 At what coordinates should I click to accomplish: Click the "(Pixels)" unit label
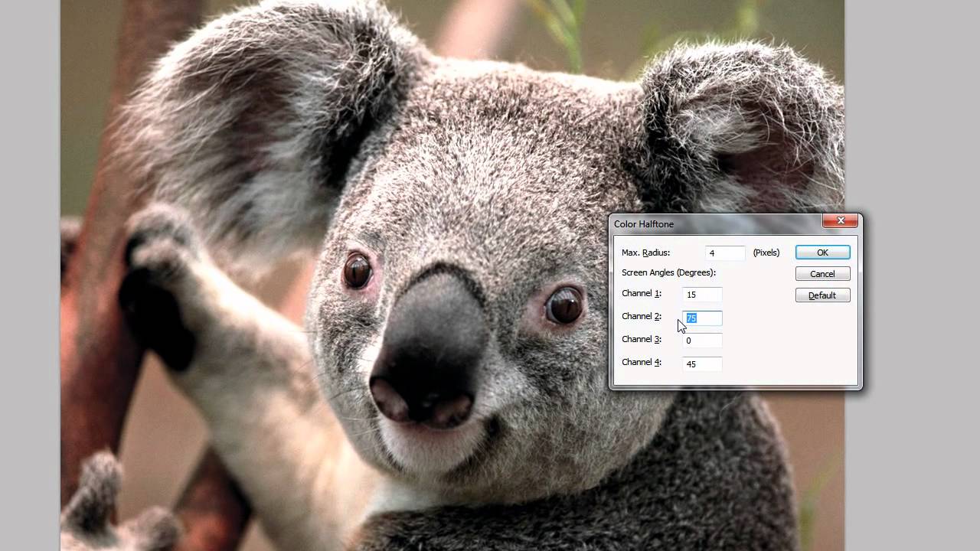(766, 253)
